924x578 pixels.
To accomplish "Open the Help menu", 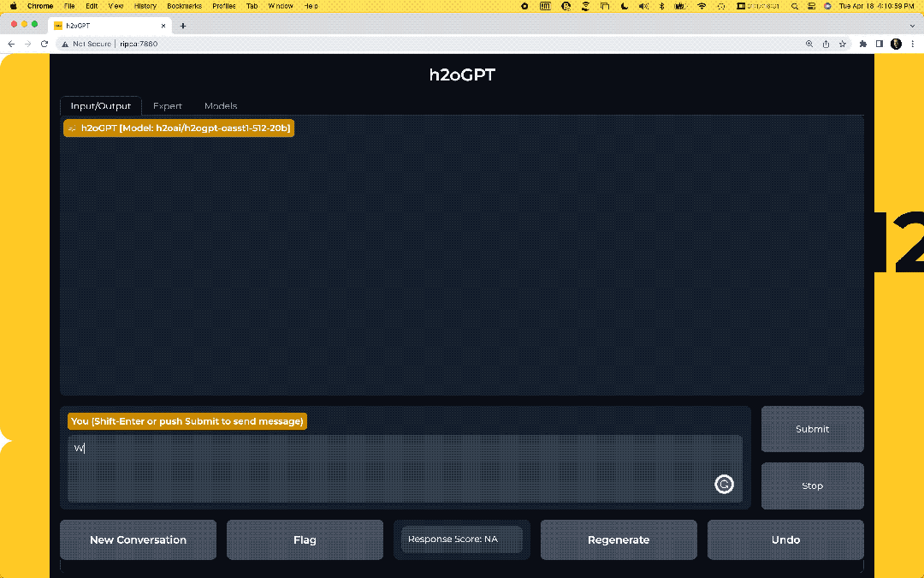I will 311,6.
